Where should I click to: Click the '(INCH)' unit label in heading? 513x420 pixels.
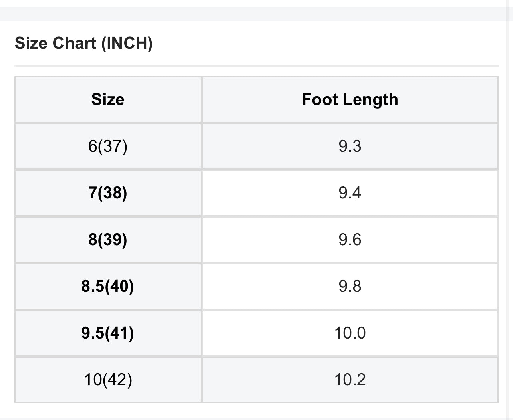(x=127, y=43)
